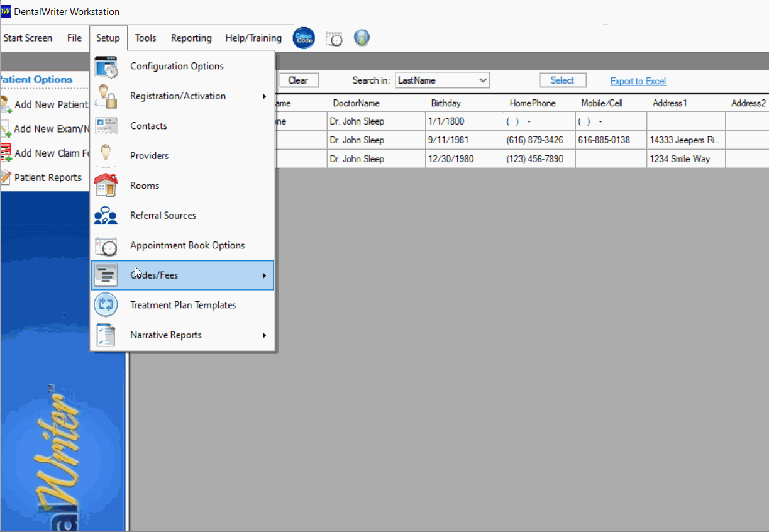Sort by the Address1 column header

click(x=686, y=103)
